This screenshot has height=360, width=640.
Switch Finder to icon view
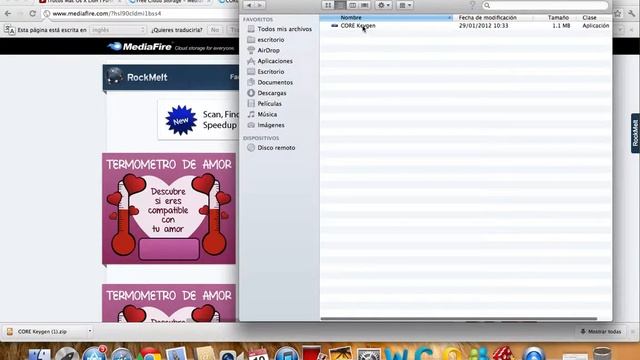pos(328,5)
